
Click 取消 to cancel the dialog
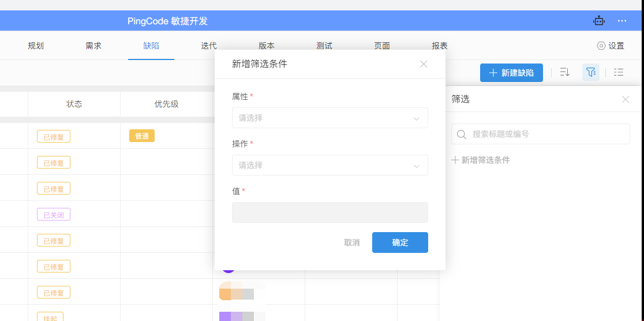point(352,242)
